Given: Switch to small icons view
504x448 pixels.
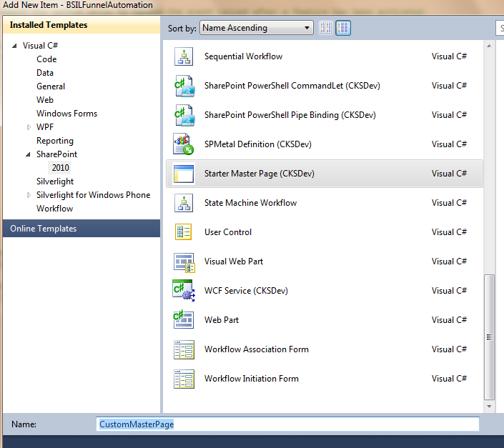Looking at the screenshot, I should 325,28.
